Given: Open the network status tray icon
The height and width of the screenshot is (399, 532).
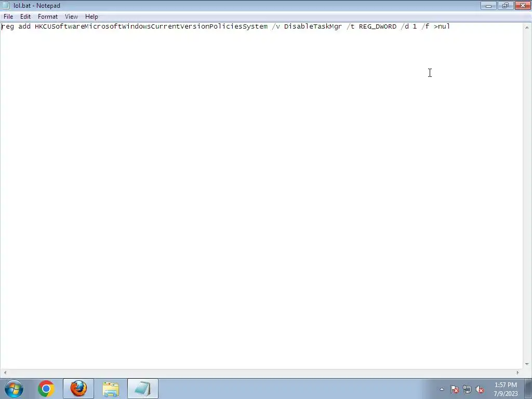Looking at the screenshot, I should (467, 389).
